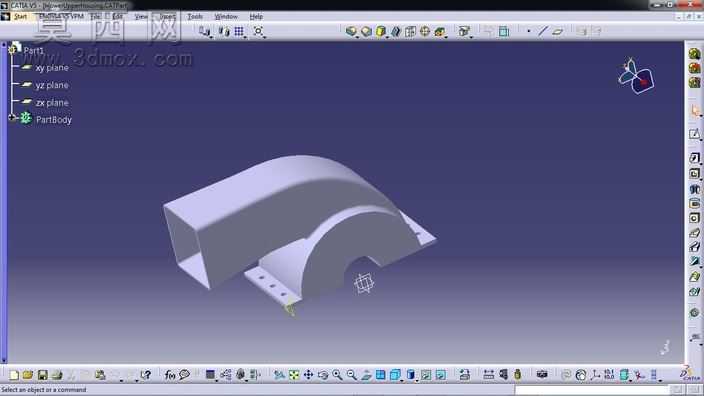Click the Pocket icon in right toolbar
This screenshot has height=396, width=704.
695,174
